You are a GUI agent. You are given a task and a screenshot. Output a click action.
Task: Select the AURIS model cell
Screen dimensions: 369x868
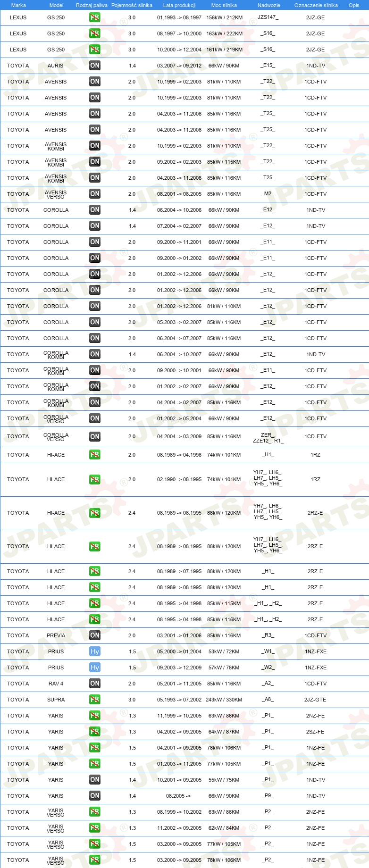[x=56, y=66]
